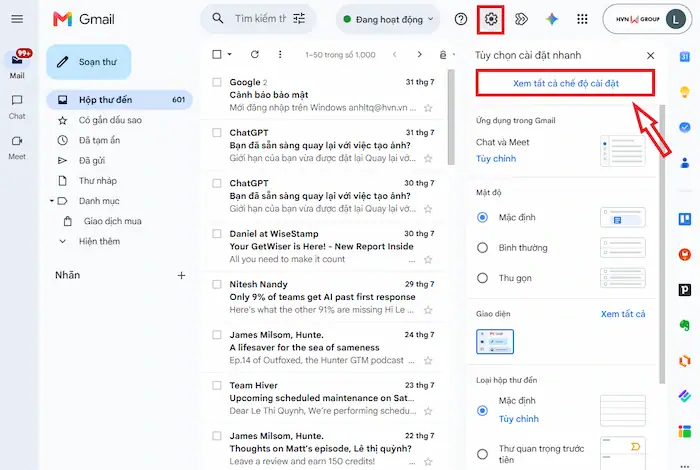Viewport: 700px width, 470px height.
Task: Click search mail input field
Action: (260, 19)
